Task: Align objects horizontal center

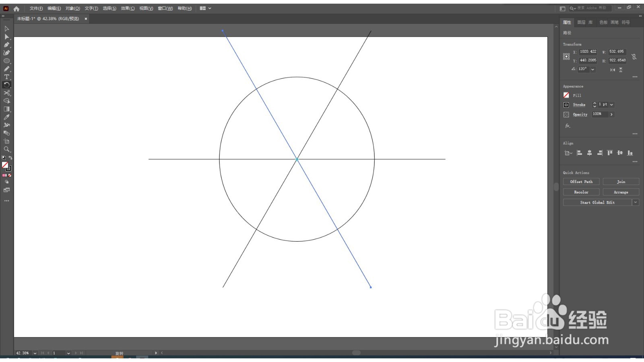Action: point(590,153)
